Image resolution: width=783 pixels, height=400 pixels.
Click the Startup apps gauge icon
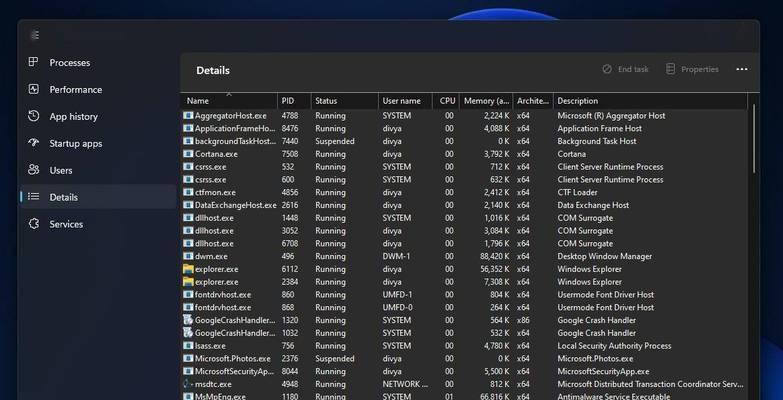coord(33,143)
